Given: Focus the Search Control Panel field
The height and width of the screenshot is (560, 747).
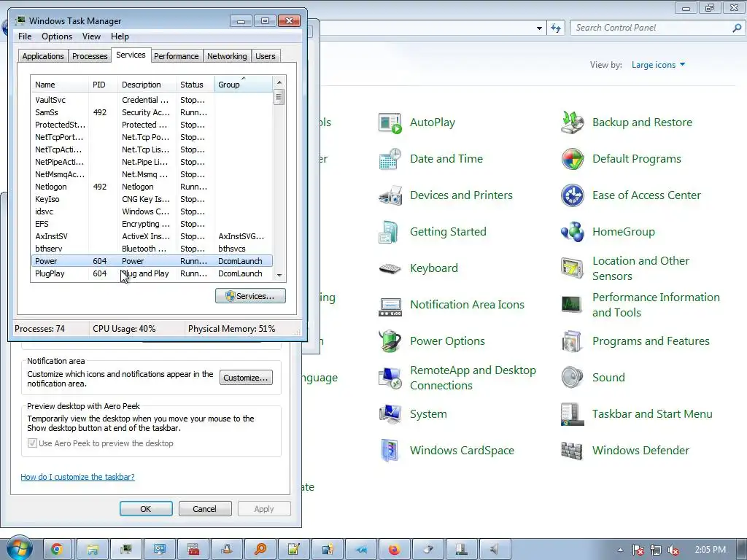Looking at the screenshot, I should (x=651, y=28).
